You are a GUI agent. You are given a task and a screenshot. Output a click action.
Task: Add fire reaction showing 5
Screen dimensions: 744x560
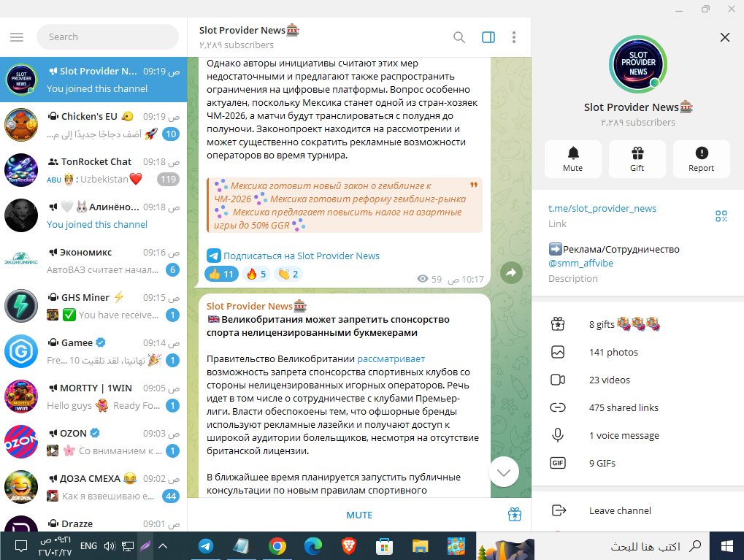point(256,274)
